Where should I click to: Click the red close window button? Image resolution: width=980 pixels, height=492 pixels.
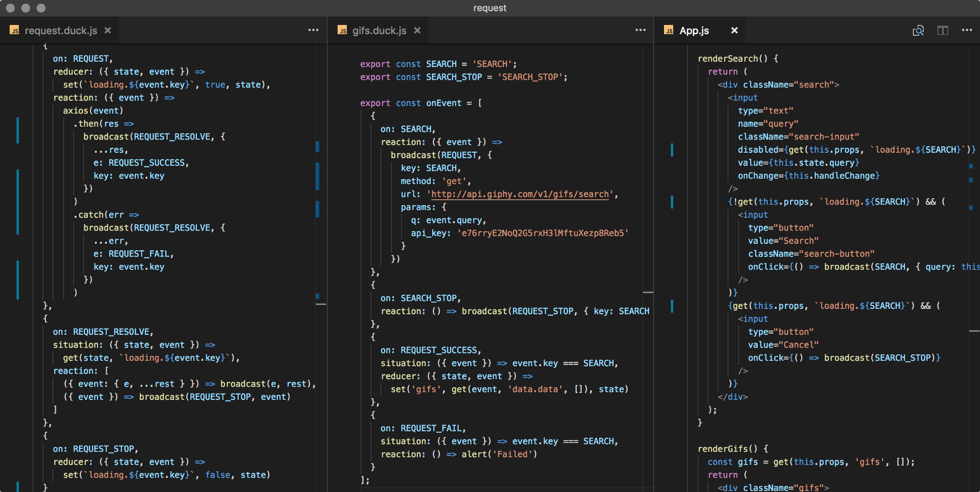(10, 8)
